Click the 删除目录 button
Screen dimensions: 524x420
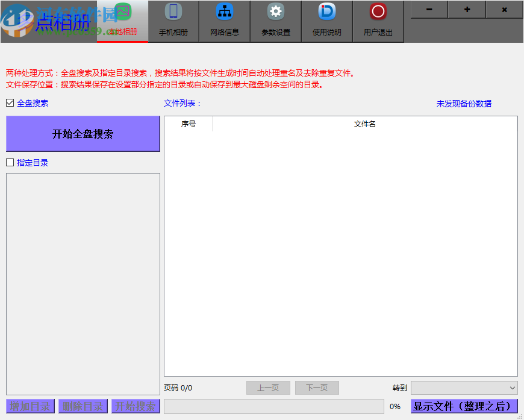click(x=83, y=406)
